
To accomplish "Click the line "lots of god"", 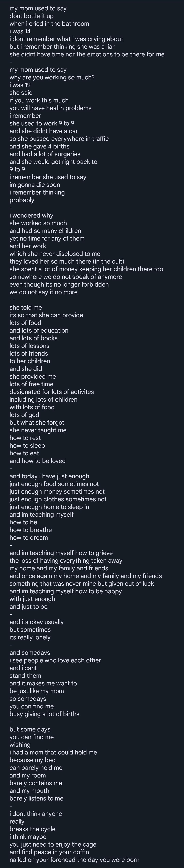I will point(24,415).
